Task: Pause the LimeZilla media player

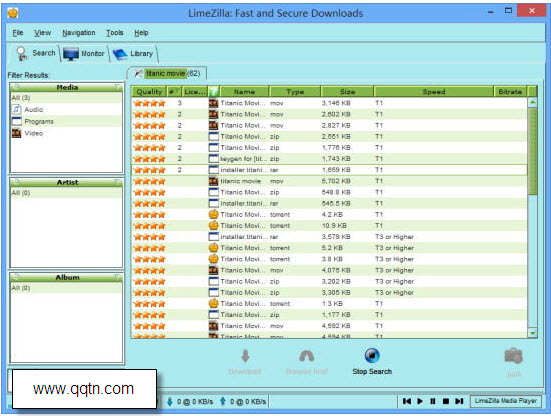Action: click(x=433, y=401)
